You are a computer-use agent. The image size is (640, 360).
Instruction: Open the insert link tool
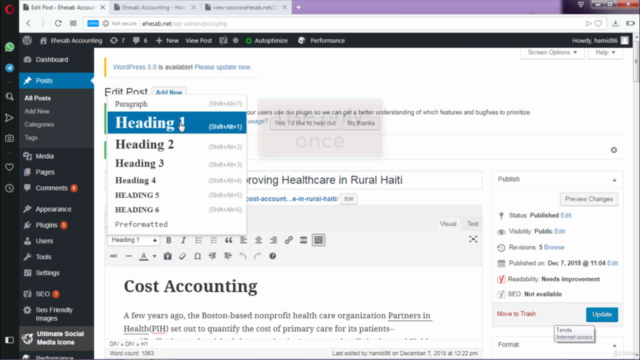coord(289,240)
